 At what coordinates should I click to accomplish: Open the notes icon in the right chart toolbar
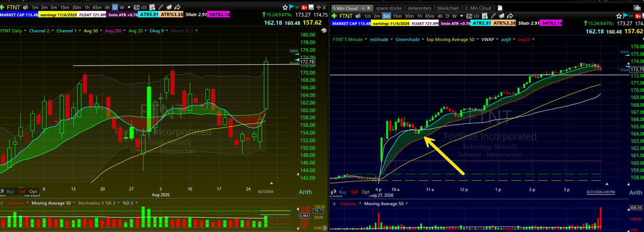[501, 16]
